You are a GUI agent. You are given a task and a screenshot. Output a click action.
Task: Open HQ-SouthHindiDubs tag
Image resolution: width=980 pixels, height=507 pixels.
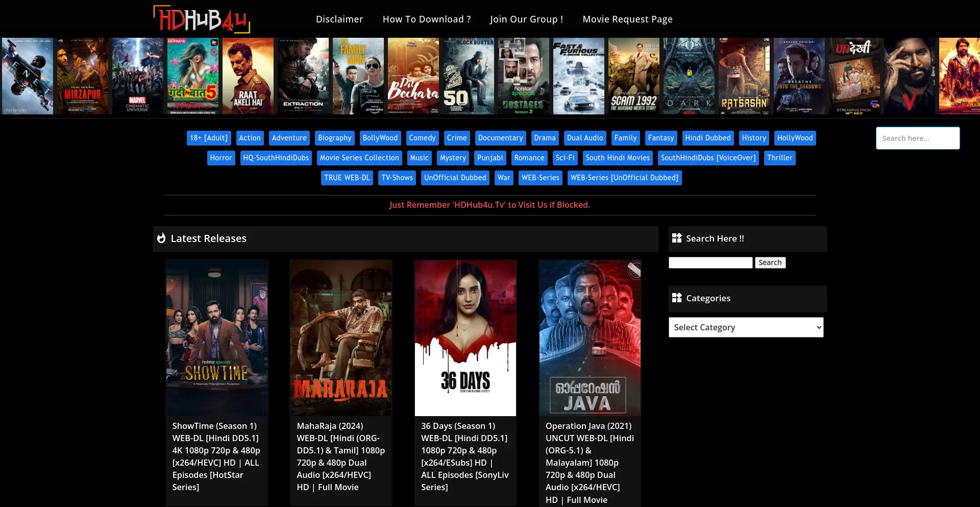(x=276, y=158)
